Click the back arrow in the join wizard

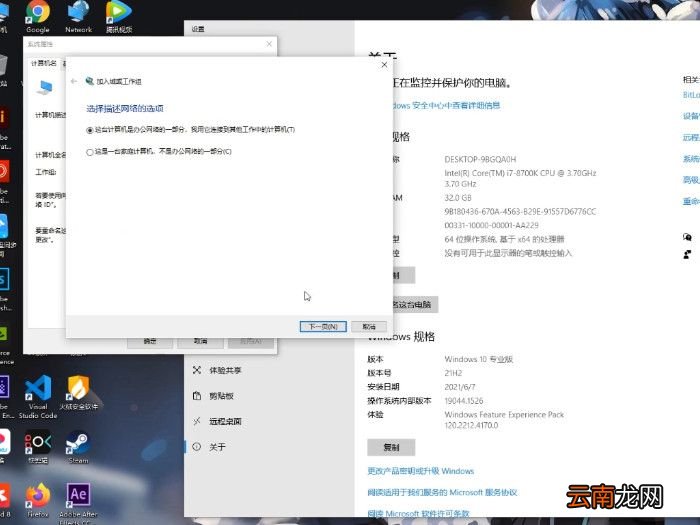(x=74, y=81)
